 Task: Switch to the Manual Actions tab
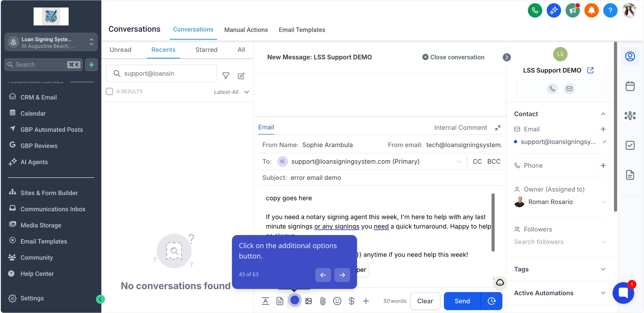246,30
